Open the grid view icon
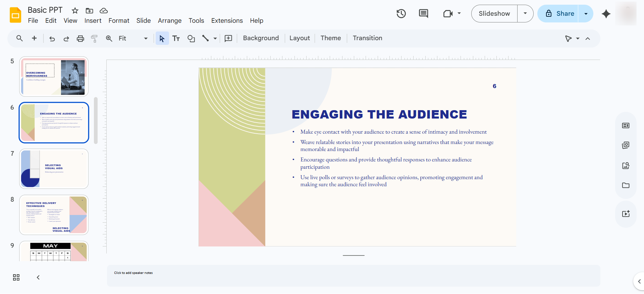This screenshot has width=644, height=294. [x=16, y=277]
